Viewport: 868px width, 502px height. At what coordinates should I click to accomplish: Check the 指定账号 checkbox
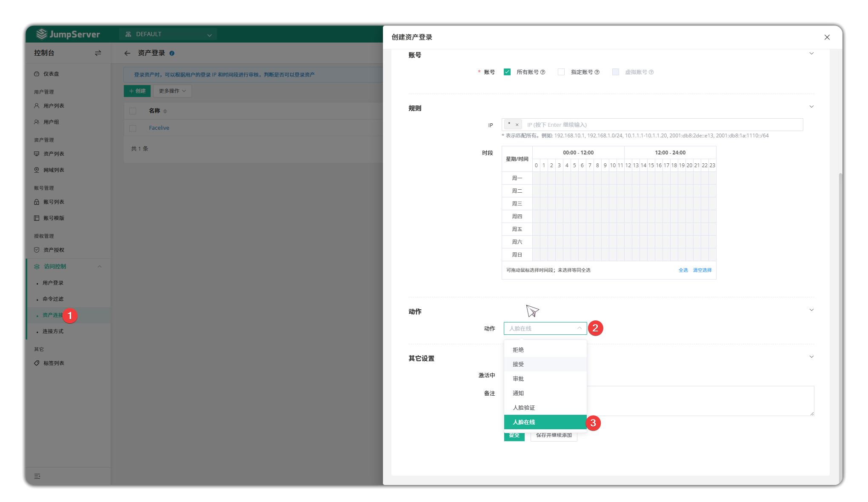[x=561, y=72]
